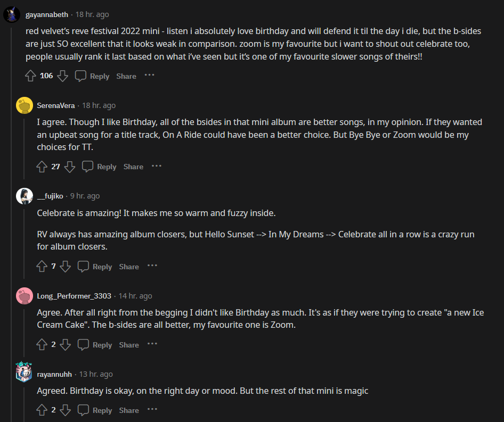Downvote gayannabeth's red velvet comment
The width and height of the screenshot is (504, 422).
pos(62,76)
